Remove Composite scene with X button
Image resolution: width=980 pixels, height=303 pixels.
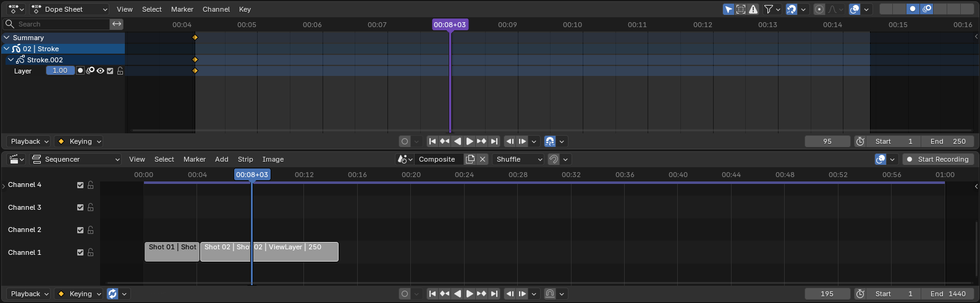(x=483, y=159)
